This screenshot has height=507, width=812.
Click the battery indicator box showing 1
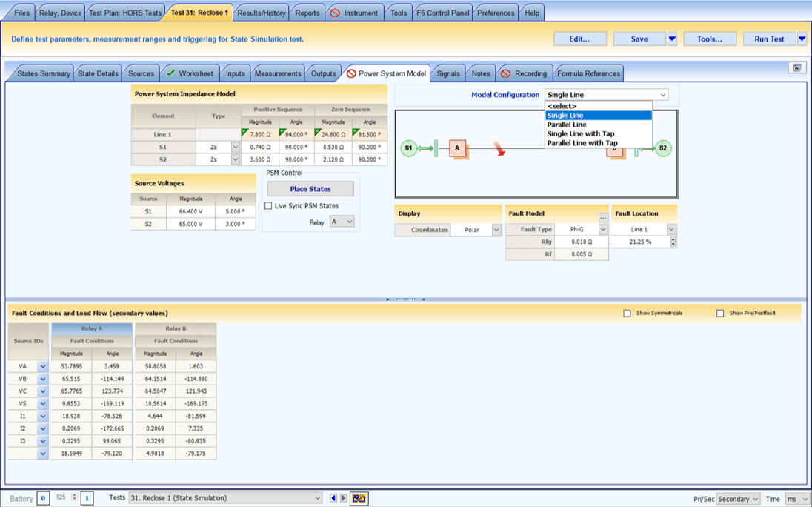coord(87,498)
